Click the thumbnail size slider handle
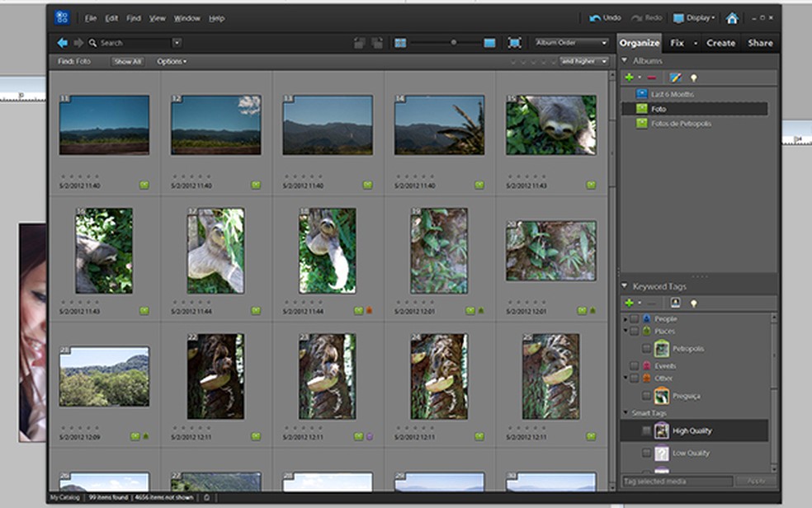This screenshot has width=812, height=508. [453, 42]
